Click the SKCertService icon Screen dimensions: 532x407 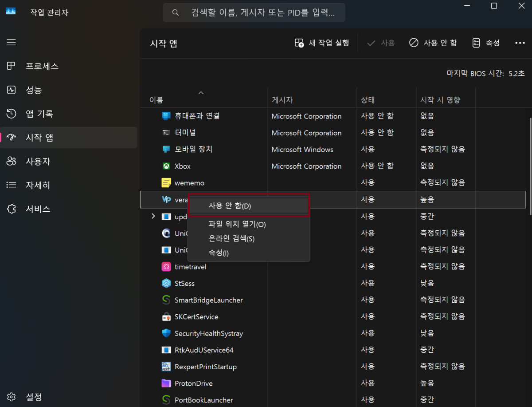pos(166,317)
